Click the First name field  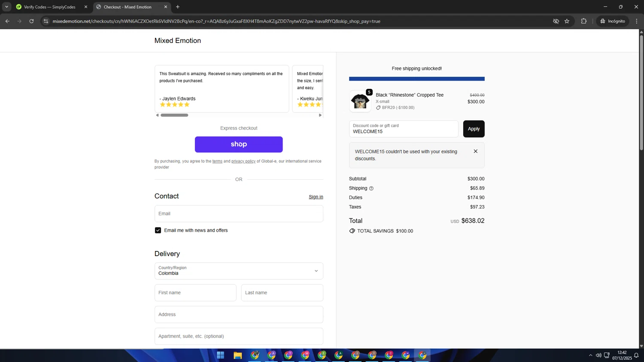[x=195, y=293]
